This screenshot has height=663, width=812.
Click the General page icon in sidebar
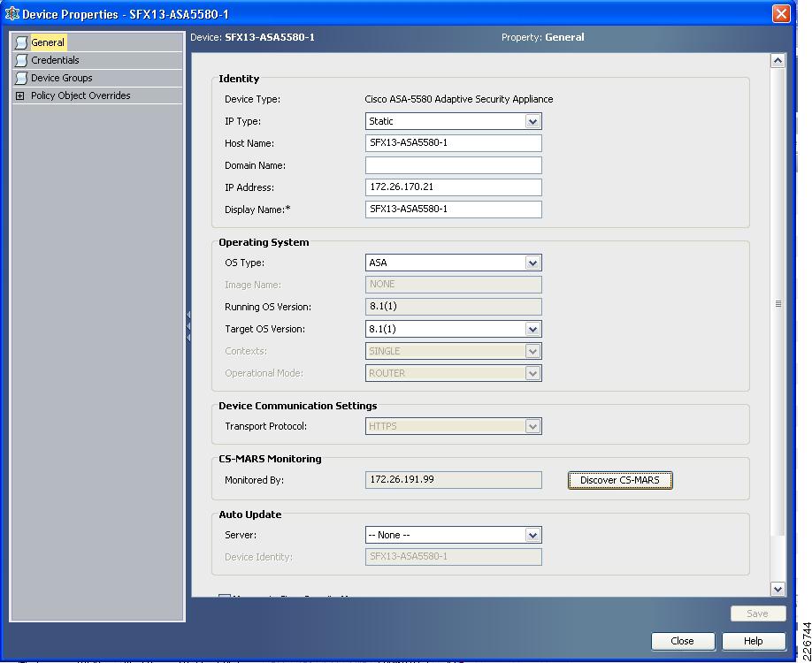21,43
